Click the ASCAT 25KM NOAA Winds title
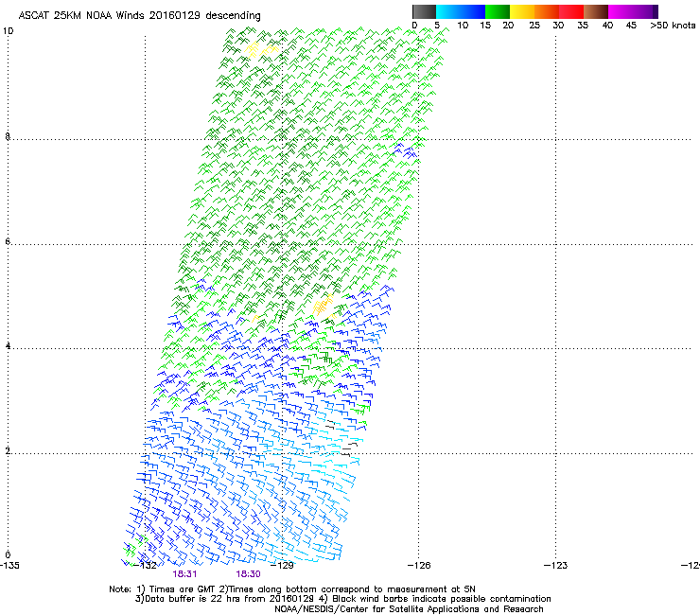 (x=139, y=16)
